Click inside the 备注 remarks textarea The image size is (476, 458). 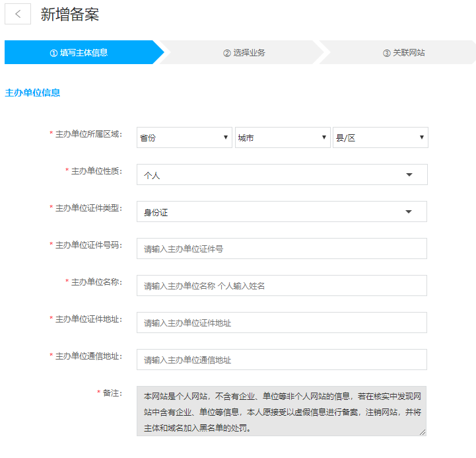[x=281, y=411]
